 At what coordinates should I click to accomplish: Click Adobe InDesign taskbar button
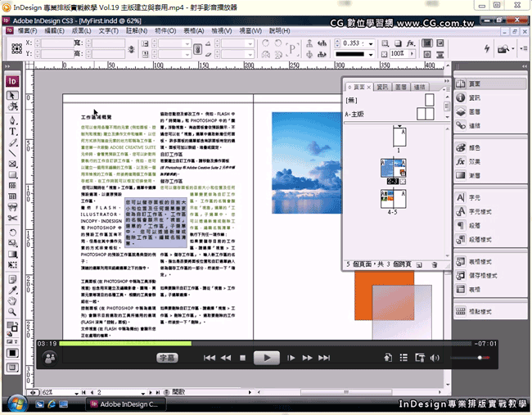[x=127, y=404]
